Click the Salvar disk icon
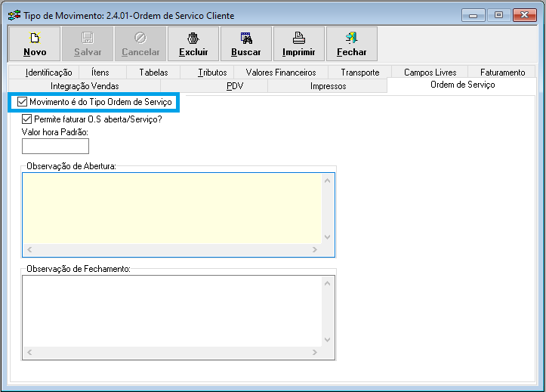 tap(88, 38)
